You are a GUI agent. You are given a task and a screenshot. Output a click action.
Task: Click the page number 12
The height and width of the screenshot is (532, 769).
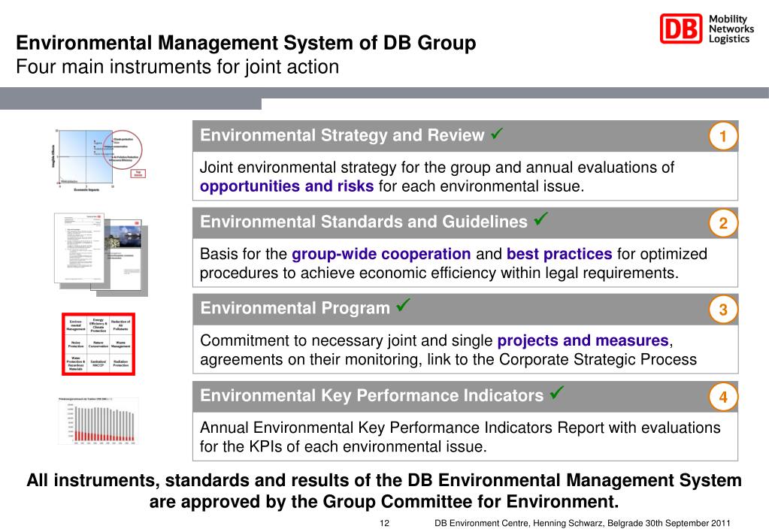pos(385,523)
